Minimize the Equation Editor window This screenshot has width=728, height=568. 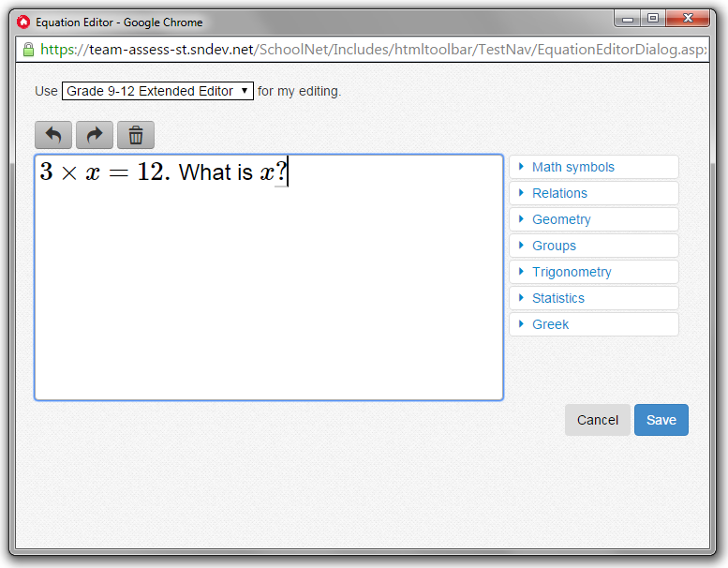click(627, 18)
